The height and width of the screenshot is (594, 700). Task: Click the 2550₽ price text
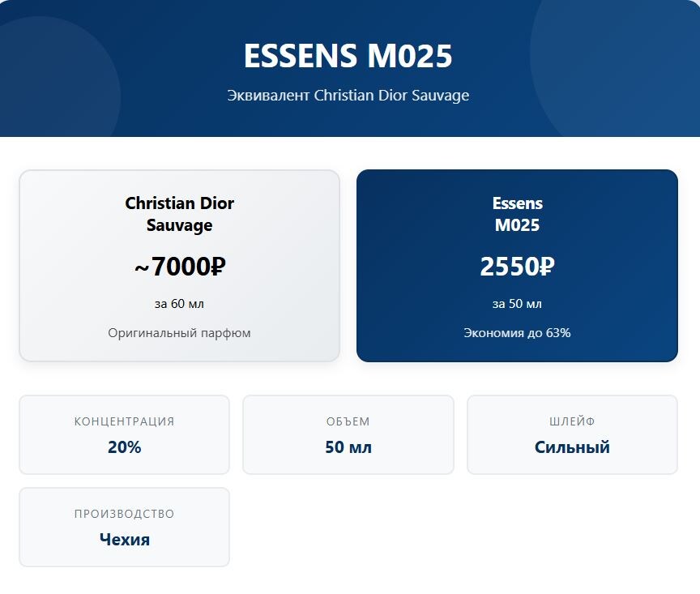tap(517, 267)
